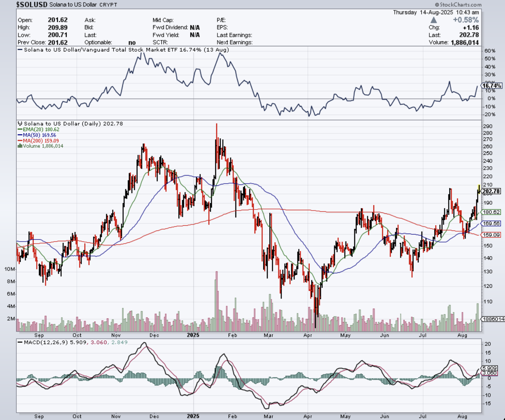Click the Chg +1.16 value
The height and width of the screenshot is (420, 505).
click(471, 27)
